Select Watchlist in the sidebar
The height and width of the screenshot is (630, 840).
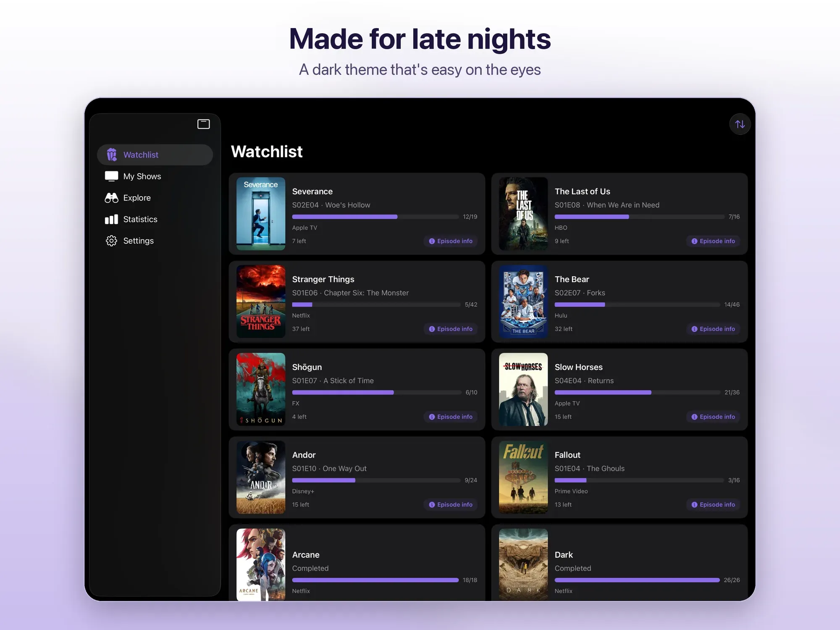(155, 155)
